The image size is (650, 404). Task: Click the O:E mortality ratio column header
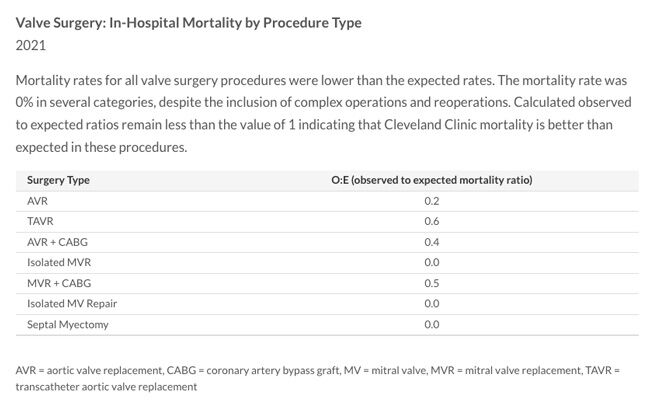431,180
